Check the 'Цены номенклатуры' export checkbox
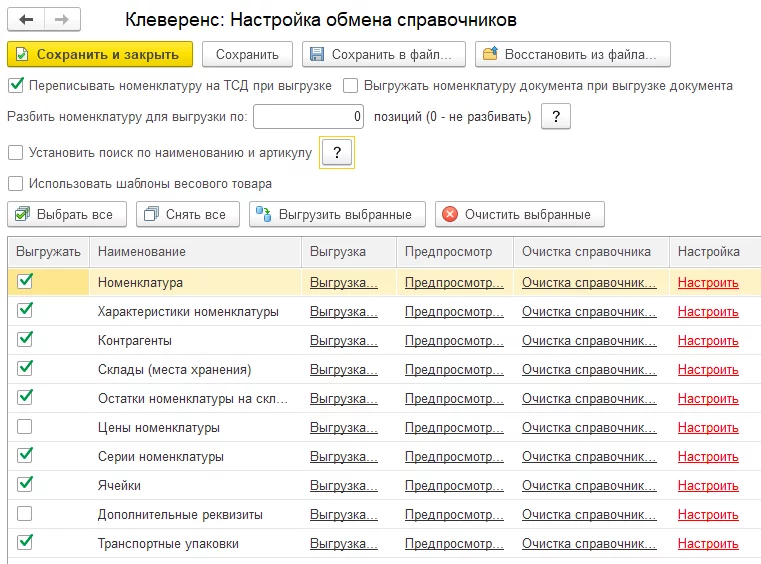This screenshot has height=564, width=761. [x=24, y=427]
